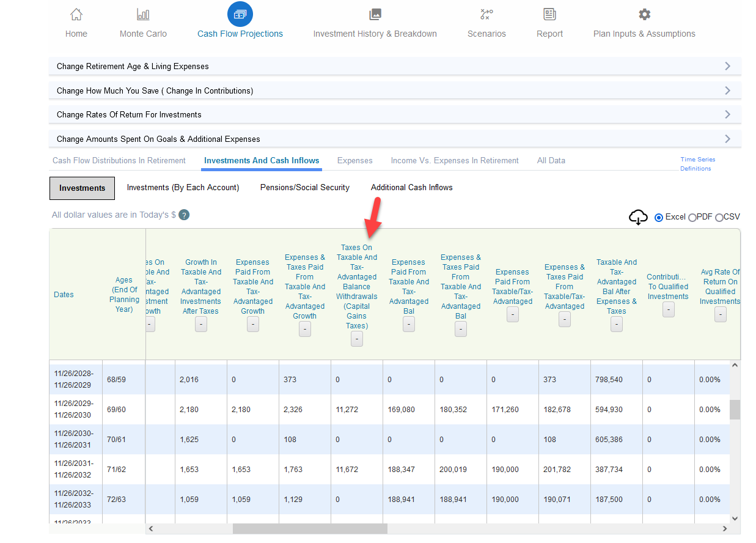Expand Change Rates Of Return For Investments

[395, 114]
